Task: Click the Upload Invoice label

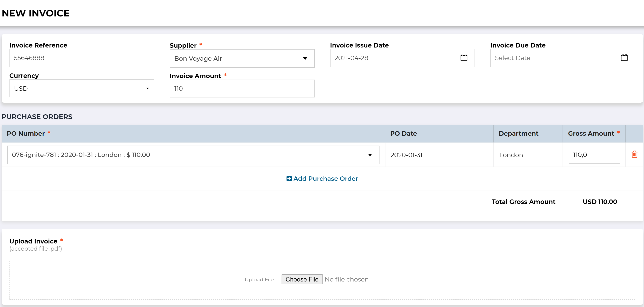Action: click(33, 241)
